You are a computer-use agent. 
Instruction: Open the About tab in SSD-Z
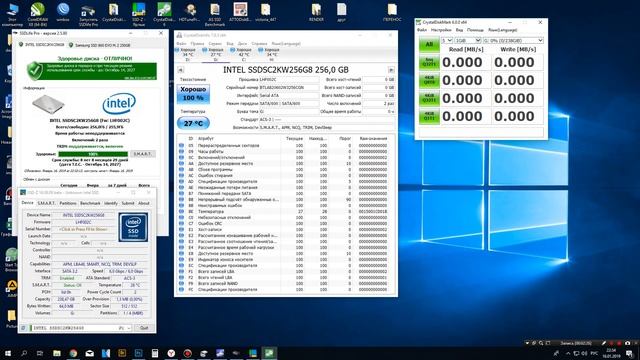point(144,203)
